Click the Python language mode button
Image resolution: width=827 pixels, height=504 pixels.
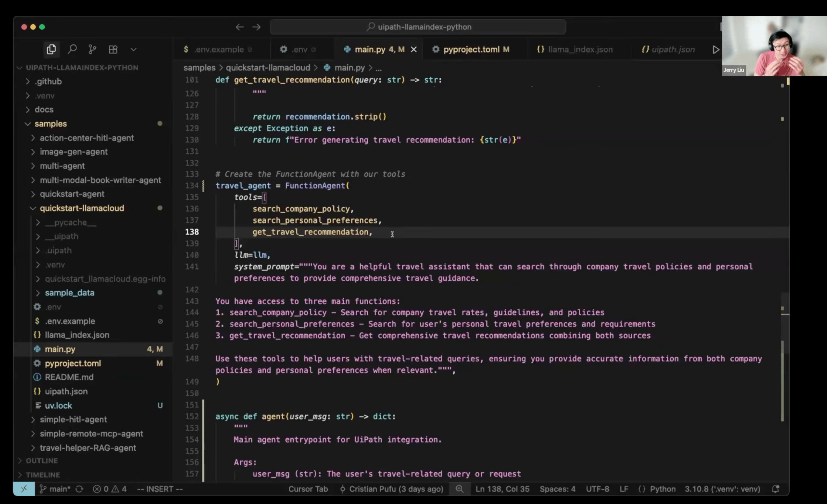(663, 489)
